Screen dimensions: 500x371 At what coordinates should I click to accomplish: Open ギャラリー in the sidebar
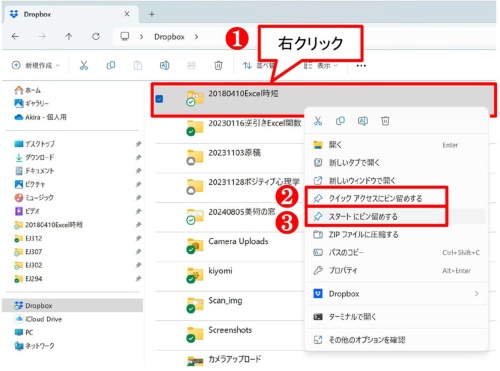pyautogui.click(x=32, y=104)
